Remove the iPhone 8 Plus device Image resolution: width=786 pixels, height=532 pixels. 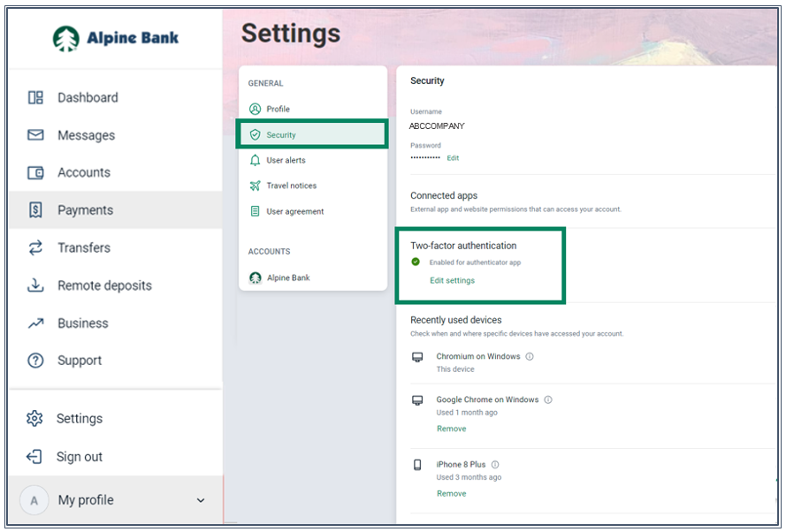[x=451, y=494]
